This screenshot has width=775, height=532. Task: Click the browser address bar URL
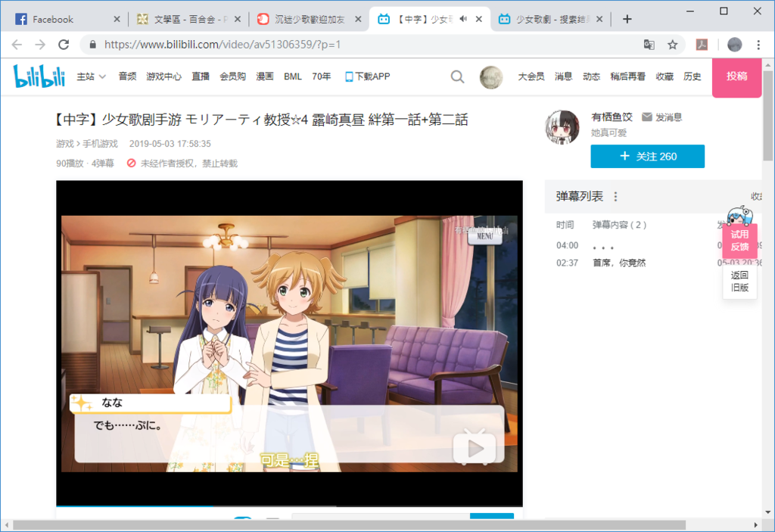[223, 45]
